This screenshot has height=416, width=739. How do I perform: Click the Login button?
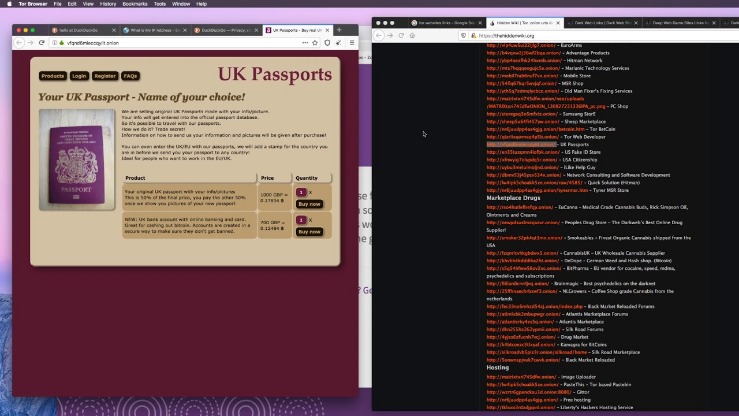click(79, 76)
